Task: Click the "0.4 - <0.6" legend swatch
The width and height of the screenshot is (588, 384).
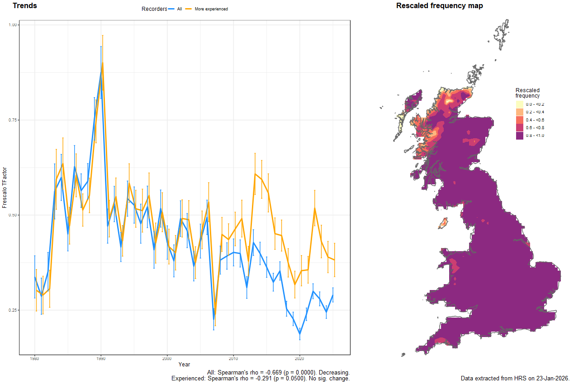Action: (519, 120)
